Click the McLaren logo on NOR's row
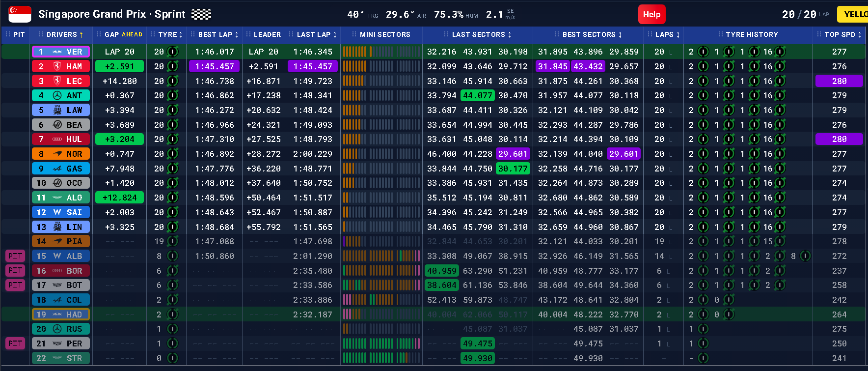This screenshot has height=371, width=868. [x=57, y=154]
